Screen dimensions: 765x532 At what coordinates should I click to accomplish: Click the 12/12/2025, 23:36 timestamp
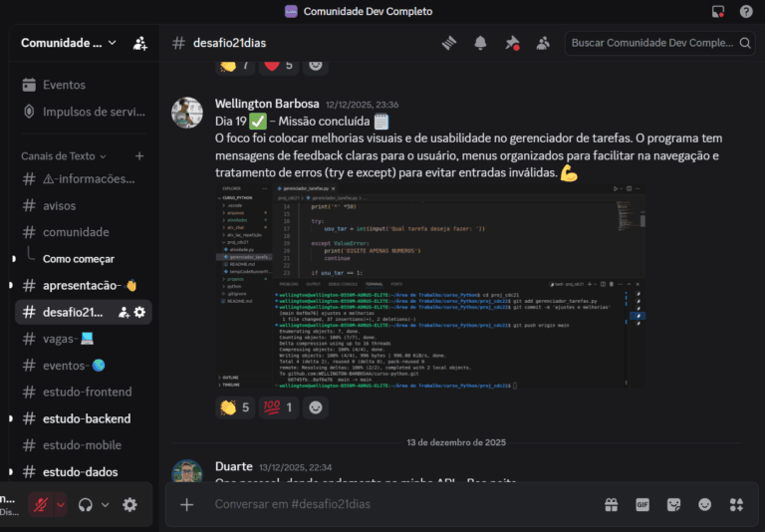coord(362,105)
